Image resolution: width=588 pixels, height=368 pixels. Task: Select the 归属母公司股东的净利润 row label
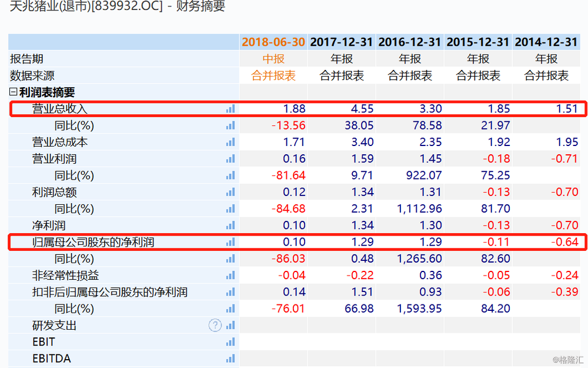click(93, 242)
